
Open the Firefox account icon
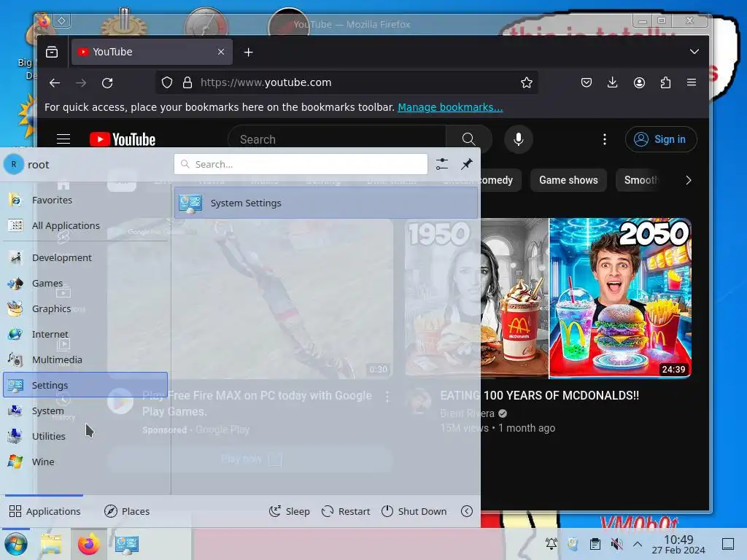click(639, 83)
